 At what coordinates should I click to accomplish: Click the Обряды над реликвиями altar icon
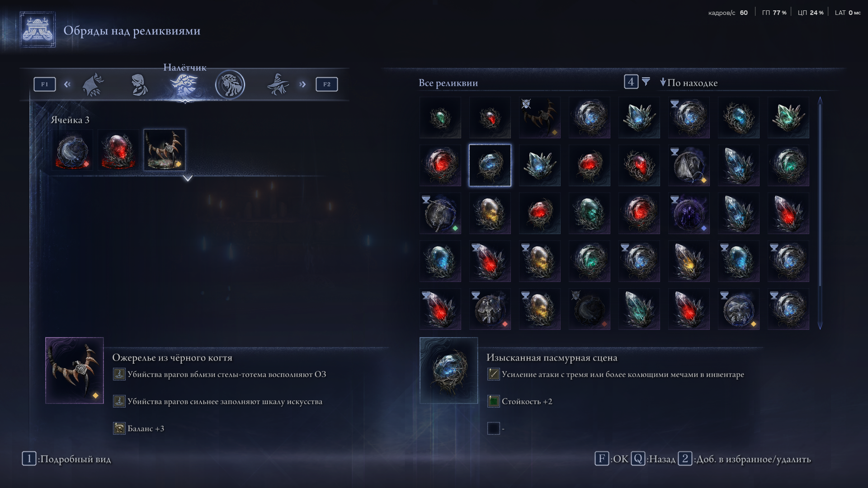(x=38, y=30)
